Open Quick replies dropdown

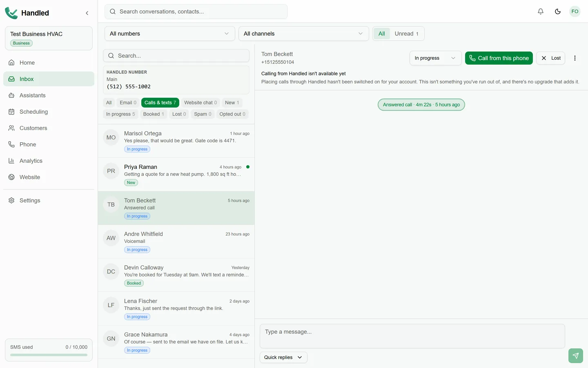click(283, 357)
